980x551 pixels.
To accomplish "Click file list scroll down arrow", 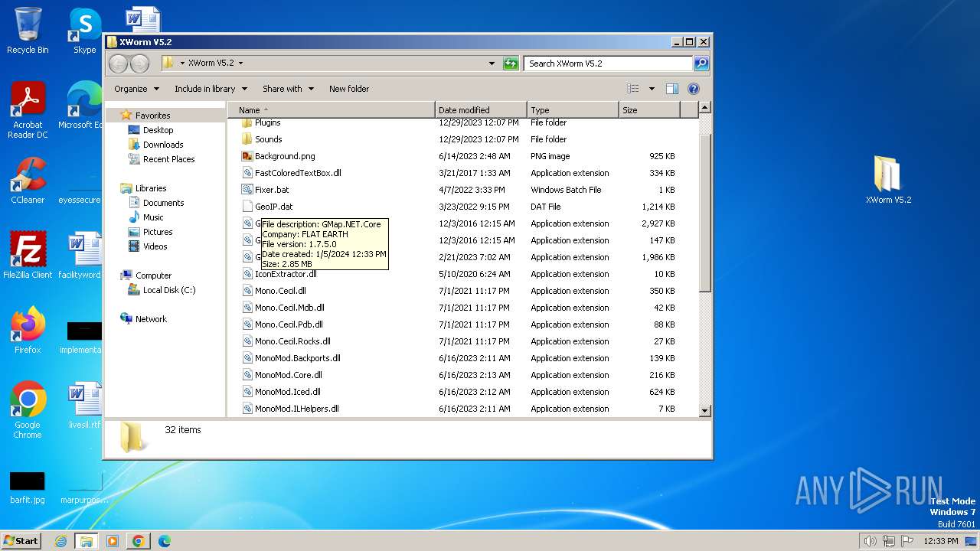I will click(x=705, y=411).
